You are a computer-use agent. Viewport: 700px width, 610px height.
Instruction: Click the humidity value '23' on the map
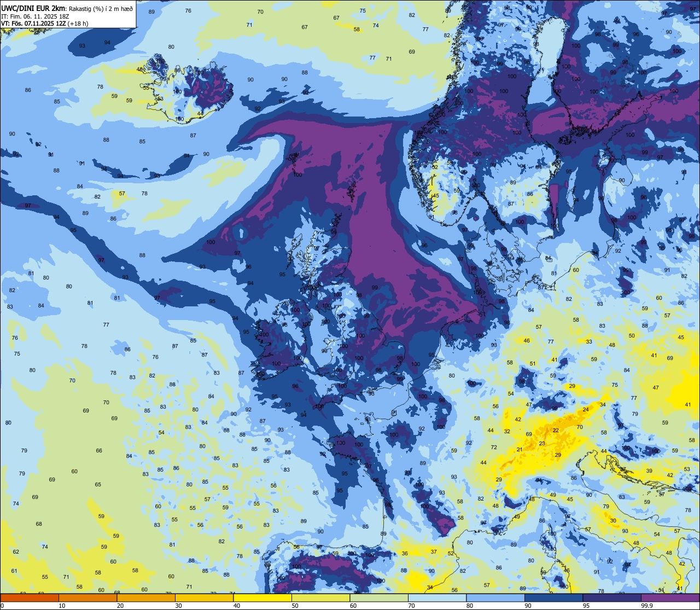coord(542,444)
